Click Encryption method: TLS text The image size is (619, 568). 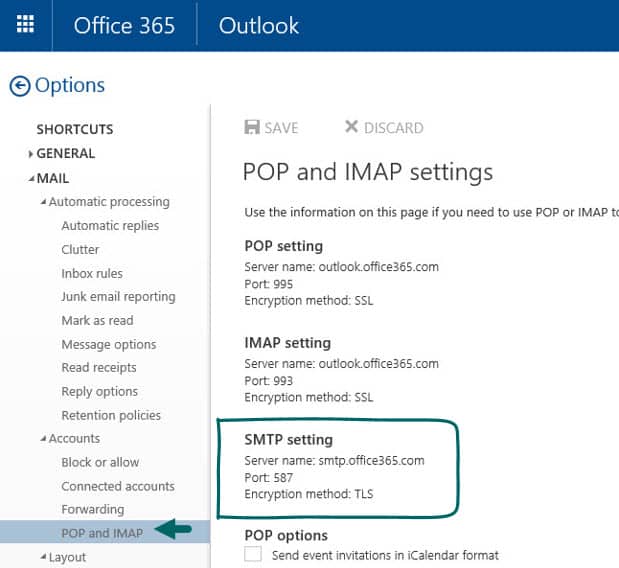(308, 495)
